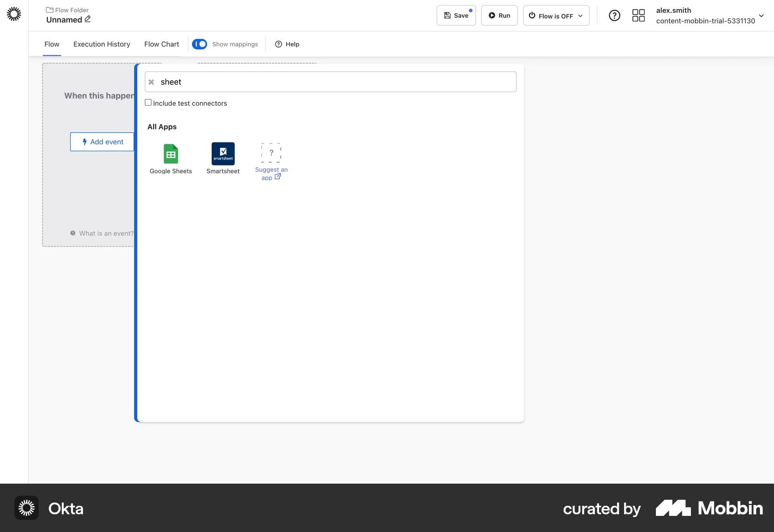Open help using the question mark icon
Screen dimensions: 774x532
614,15
